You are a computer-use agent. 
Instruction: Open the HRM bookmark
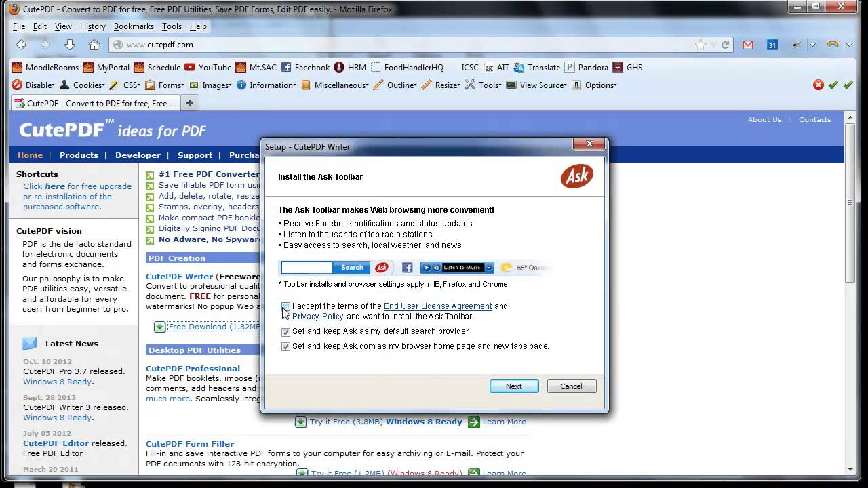click(351, 67)
